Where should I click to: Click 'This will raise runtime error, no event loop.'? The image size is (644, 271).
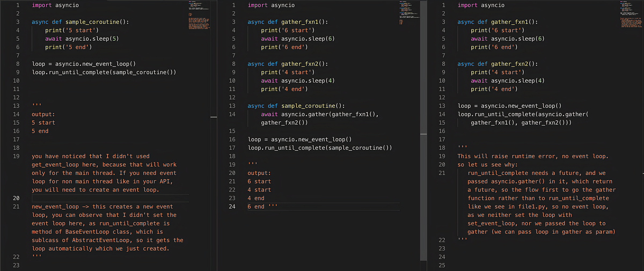tap(532, 156)
